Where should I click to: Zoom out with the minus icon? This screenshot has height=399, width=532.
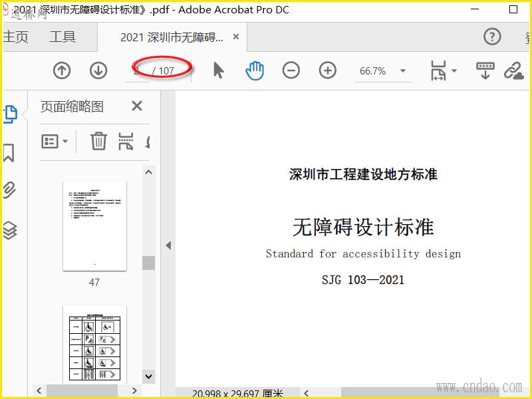pos(291,70)
